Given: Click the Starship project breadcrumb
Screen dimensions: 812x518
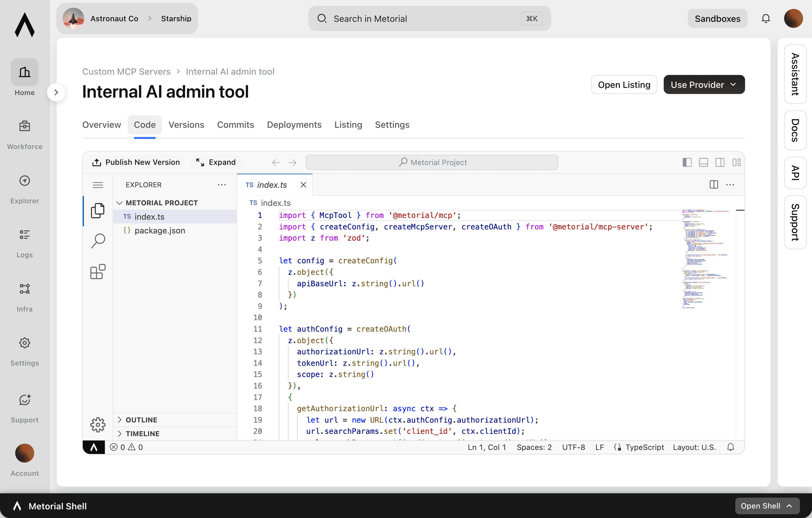Looking at the screenshot, I should click(x=176, y=19).
